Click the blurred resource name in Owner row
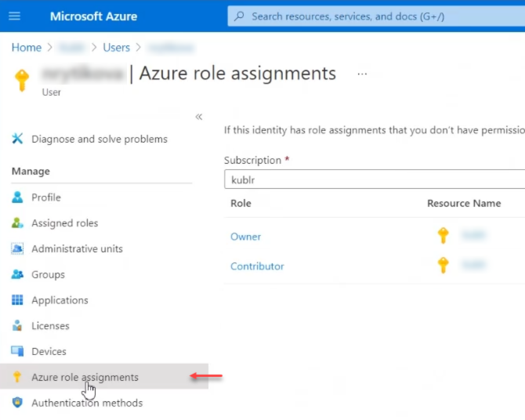Viewport: 525px width, 420px height. (x=473, y=235)
